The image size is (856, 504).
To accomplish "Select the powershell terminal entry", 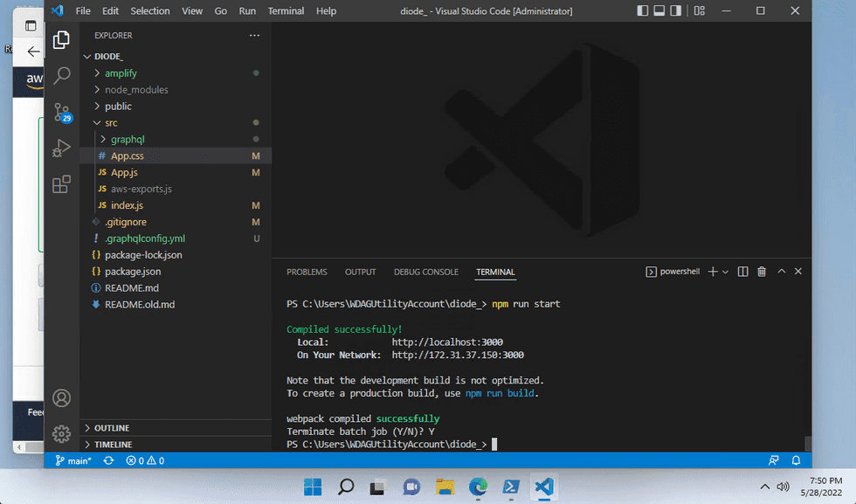I will coord(673,272).
